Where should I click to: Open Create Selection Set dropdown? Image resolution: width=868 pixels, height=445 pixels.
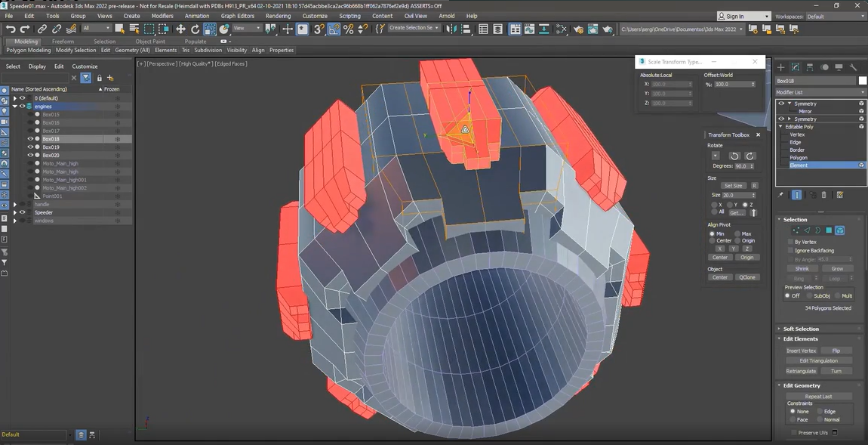[414, 28]
